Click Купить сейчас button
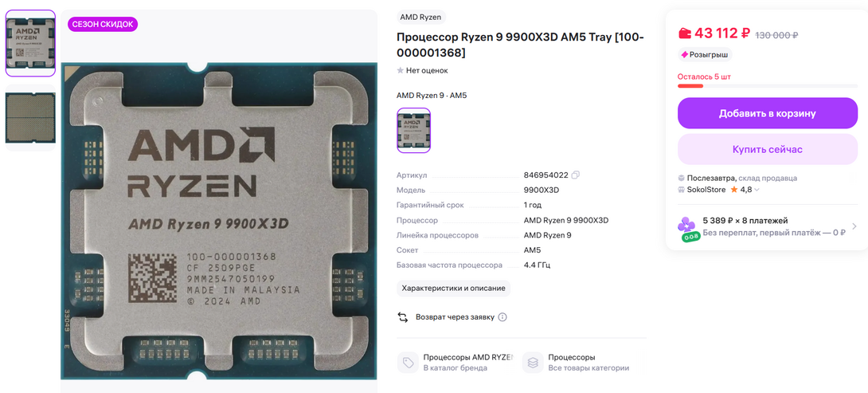 coord(767,149)
